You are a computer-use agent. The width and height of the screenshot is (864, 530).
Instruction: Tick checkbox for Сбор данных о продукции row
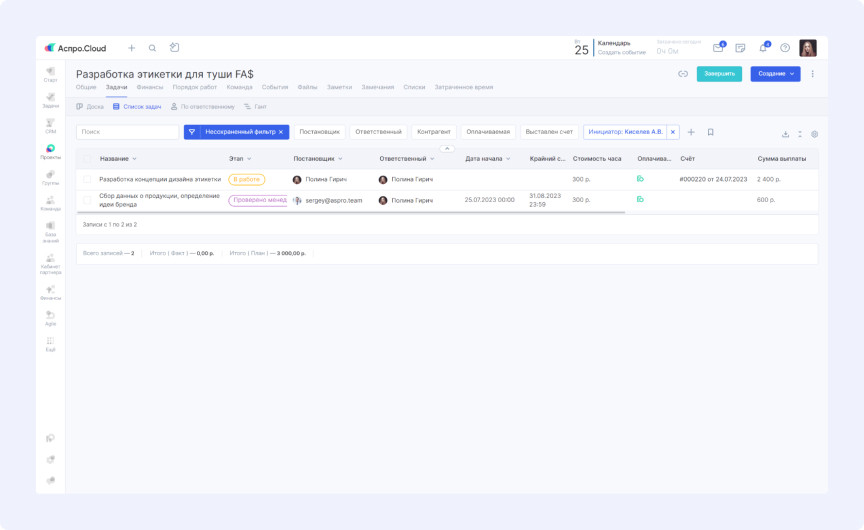[x=87, y=200]
